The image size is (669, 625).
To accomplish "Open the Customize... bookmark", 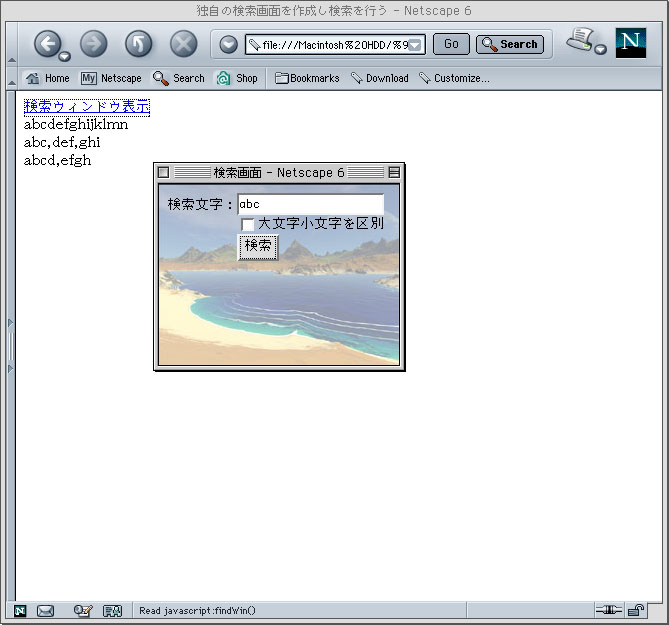I will click(454, 78).
